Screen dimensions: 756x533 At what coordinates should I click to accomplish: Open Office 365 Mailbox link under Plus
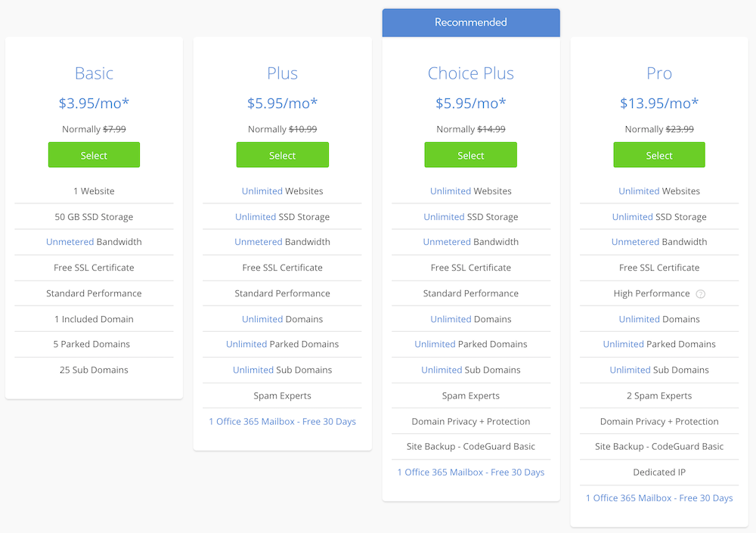283,422
